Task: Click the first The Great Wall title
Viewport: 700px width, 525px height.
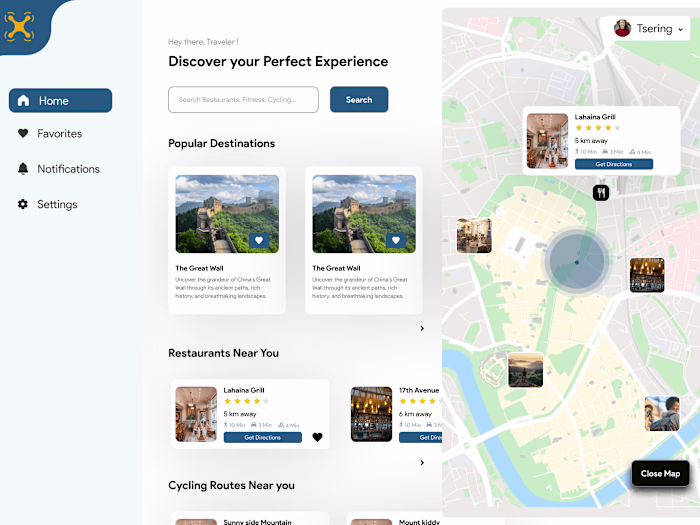Action: [199, 268]
